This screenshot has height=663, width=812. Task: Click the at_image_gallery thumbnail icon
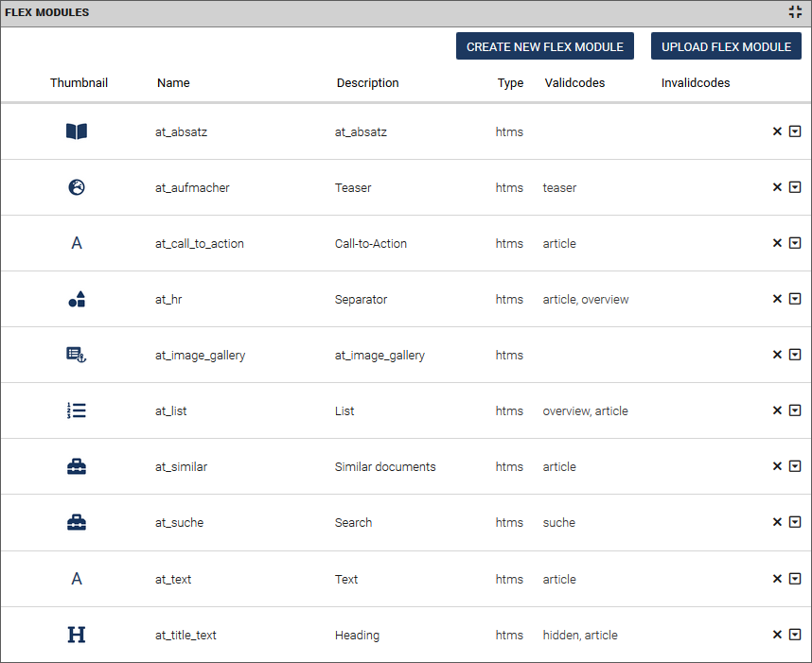[77, 355]
